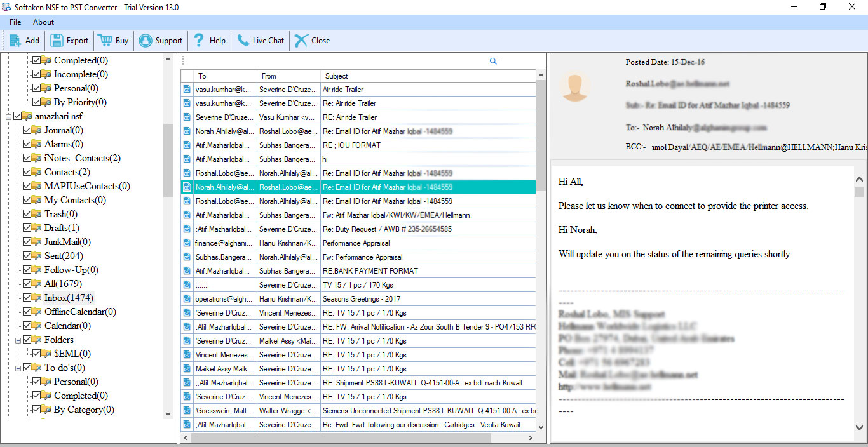Viewport: 868px width, 447px height.
Task: Uncheck the Inbox(1474) folder checkbox
Action: [27, 298]
